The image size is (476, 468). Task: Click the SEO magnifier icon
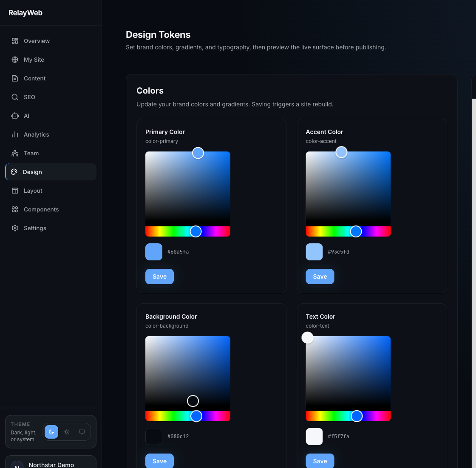[x=15, y=97]
